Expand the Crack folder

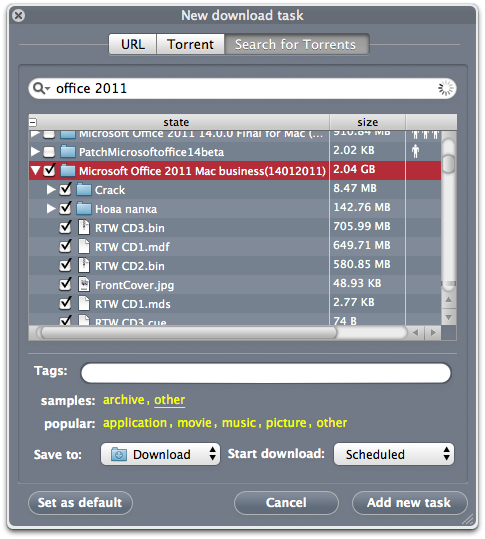click(x=51, y=189)
